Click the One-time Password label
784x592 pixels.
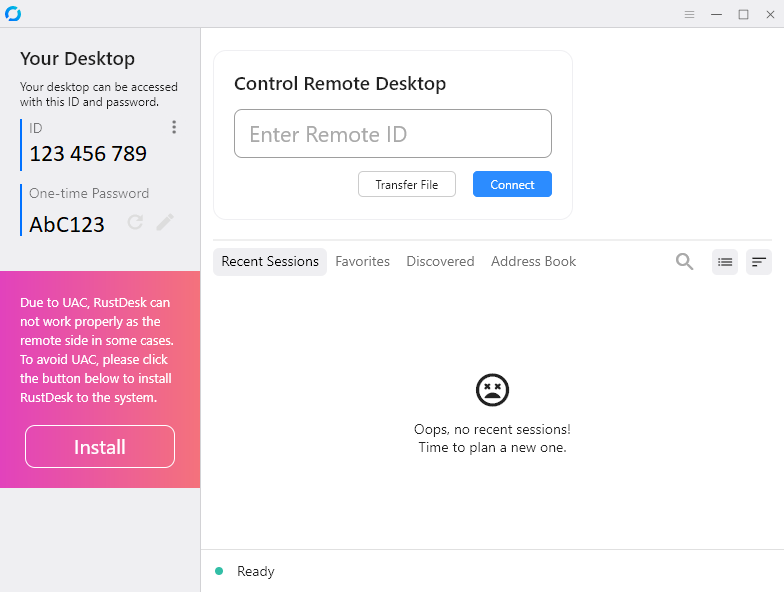[x=89, y=194]
